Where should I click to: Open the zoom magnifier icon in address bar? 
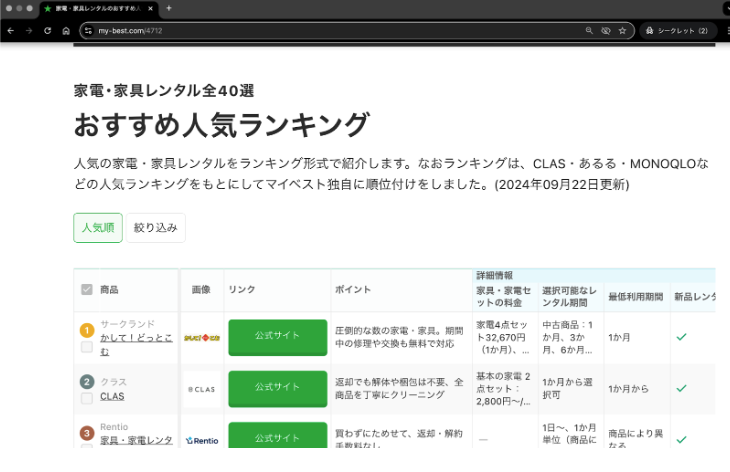tap(589, 31)
